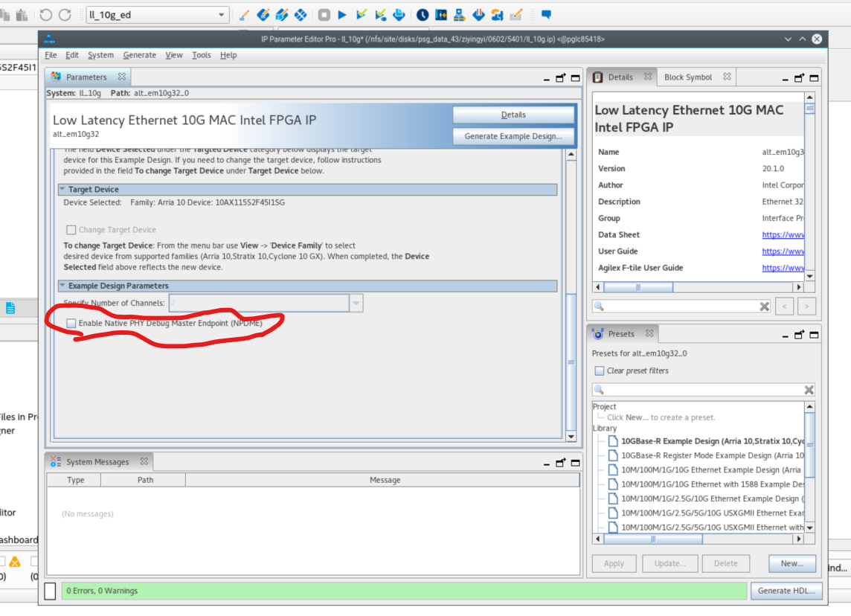
Task: Click the Message column header
Action: (385, 481)
